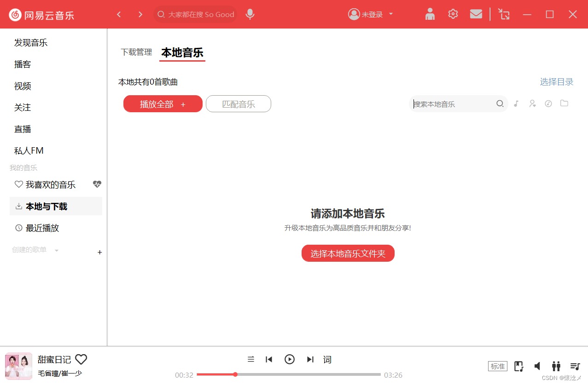
Task: Sort local music by album
Action: [548, 103]
